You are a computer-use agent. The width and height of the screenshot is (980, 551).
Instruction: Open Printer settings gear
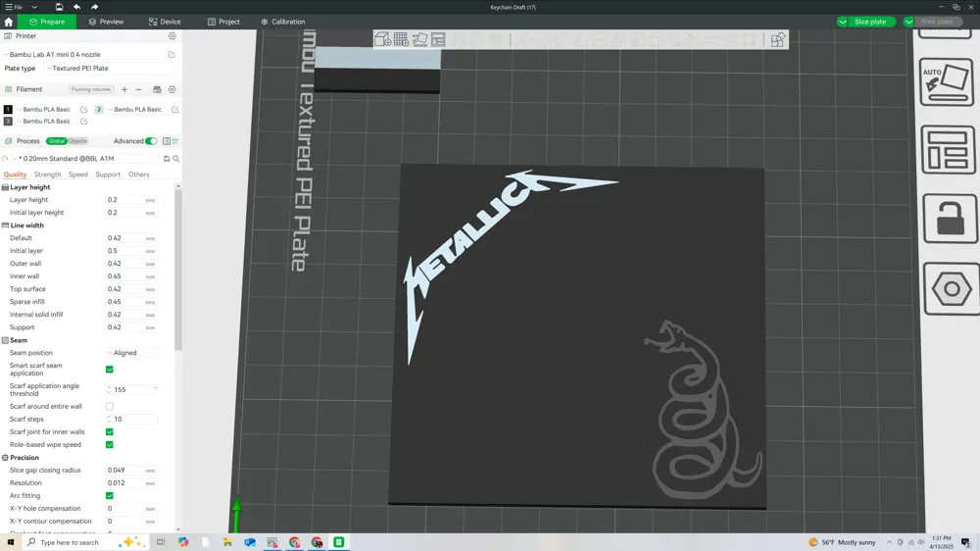172,36
